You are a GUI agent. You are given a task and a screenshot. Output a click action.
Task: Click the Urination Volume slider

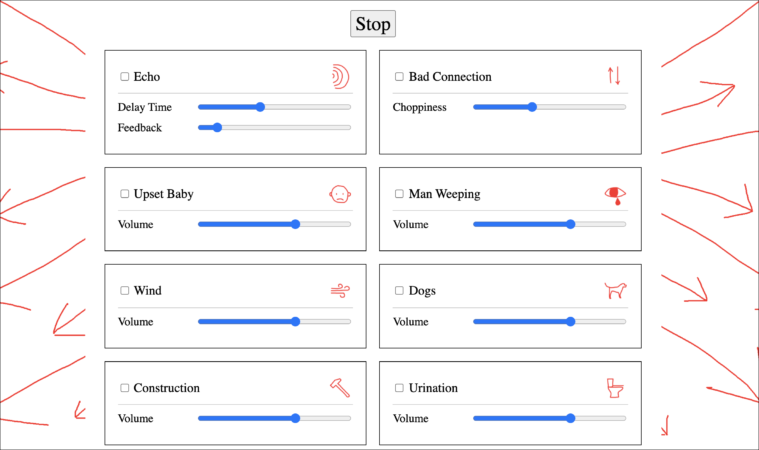point(549,418)
